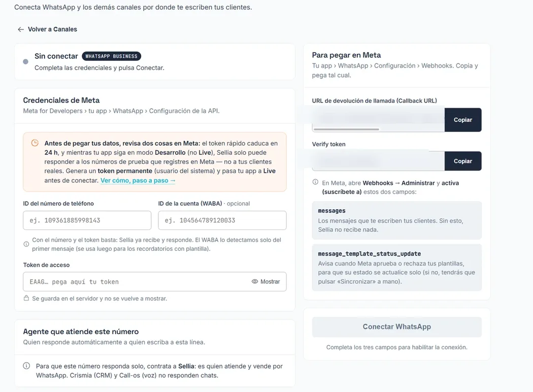Click the orange clock warning icon
The image size is (533, 392).
coord(35,143)
